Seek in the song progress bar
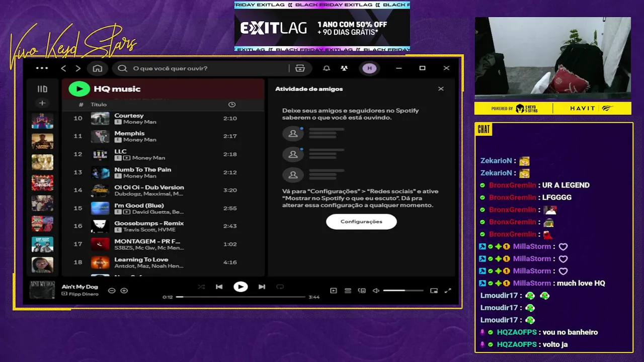This screenshot has height=362, width=644. 240,297
